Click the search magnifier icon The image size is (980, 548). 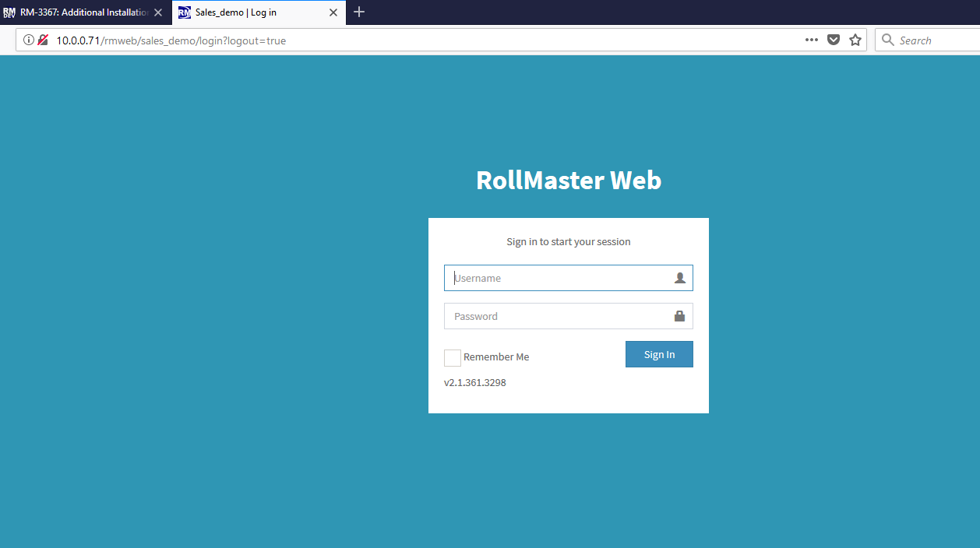click(x=887, y=40)
